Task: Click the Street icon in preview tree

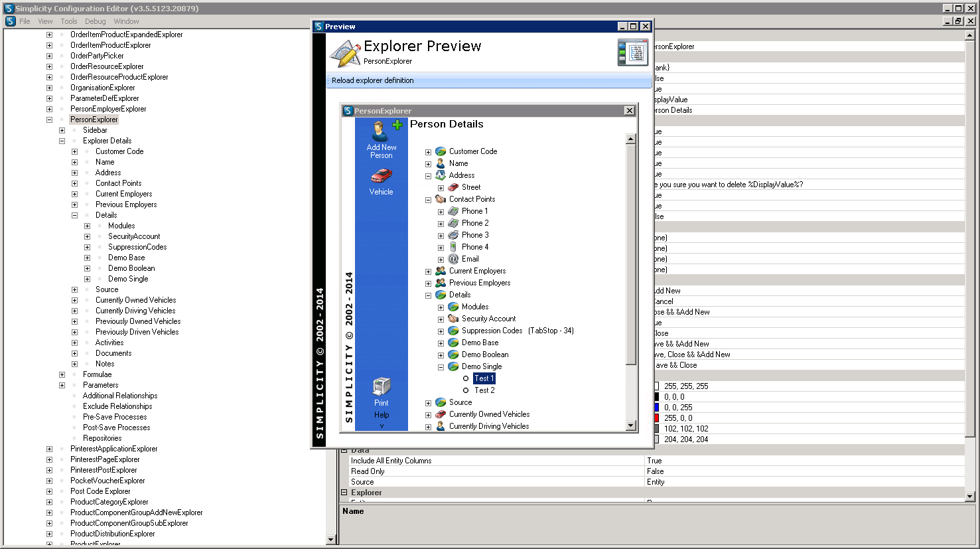Action: point(453,187)
